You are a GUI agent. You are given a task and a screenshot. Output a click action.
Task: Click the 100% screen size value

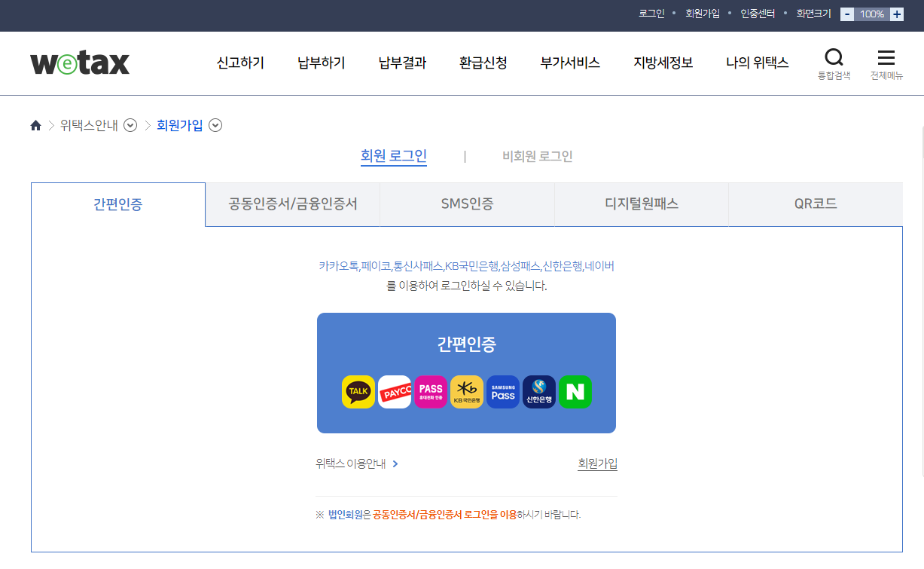coord(872,14)
